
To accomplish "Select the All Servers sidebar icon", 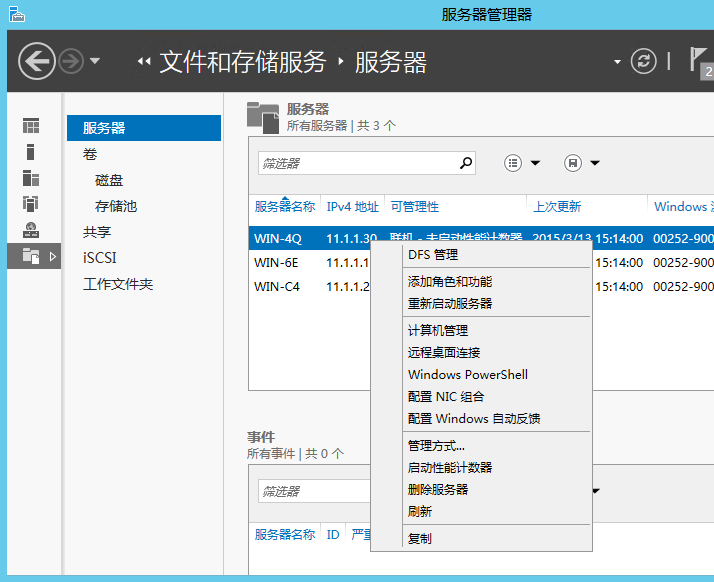I will tap(31, 178).
